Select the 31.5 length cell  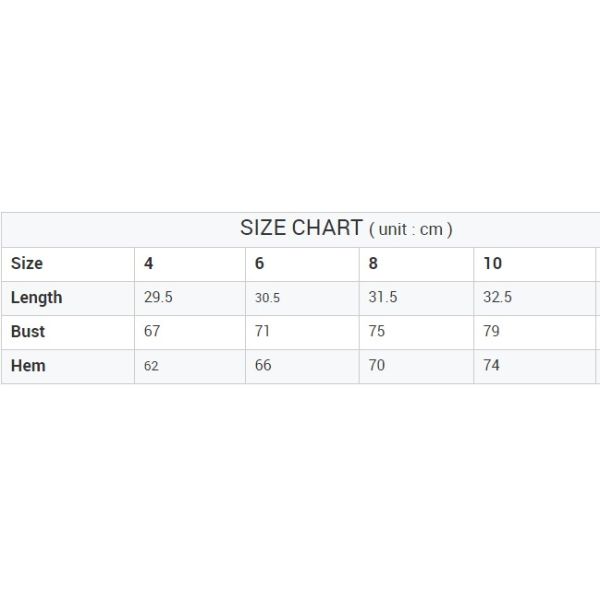coord(383,297)
